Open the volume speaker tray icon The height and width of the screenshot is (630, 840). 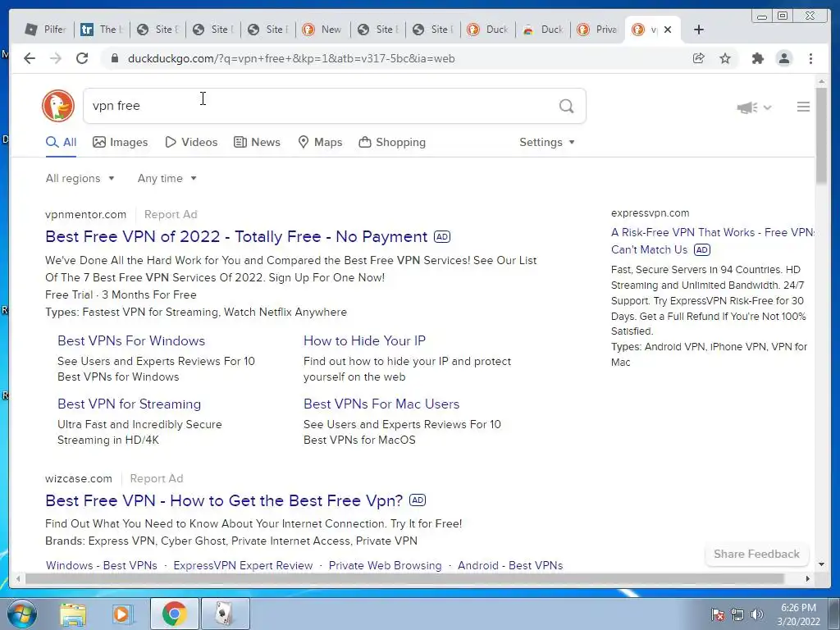[757, 614]
